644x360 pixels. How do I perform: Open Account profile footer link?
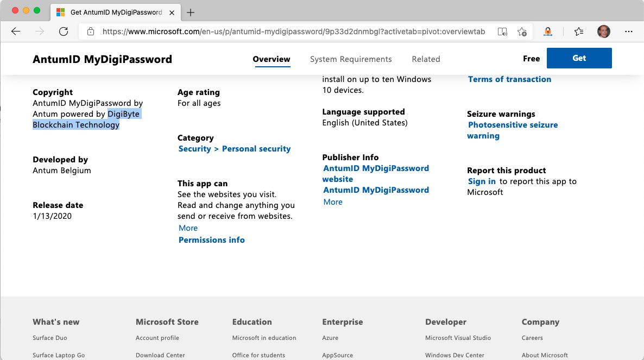click(x=157, y=338)
